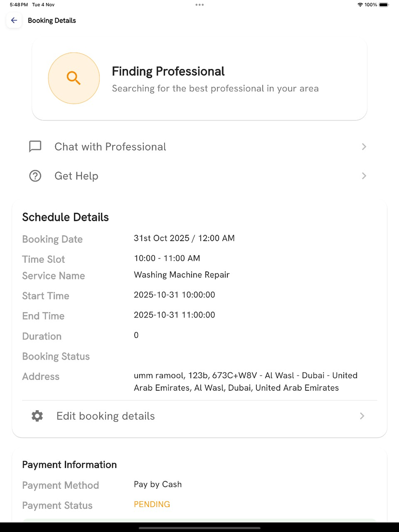Tap the home indicator bar
Image resolution: width=399 pixels, height=532 pixels.
coord(199,528)
